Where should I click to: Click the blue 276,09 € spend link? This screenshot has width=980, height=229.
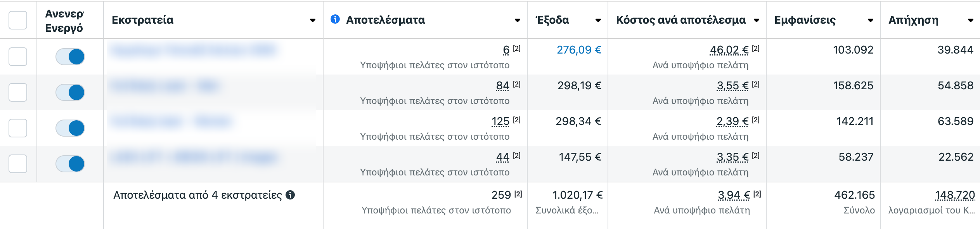click(x=579, y=50)
